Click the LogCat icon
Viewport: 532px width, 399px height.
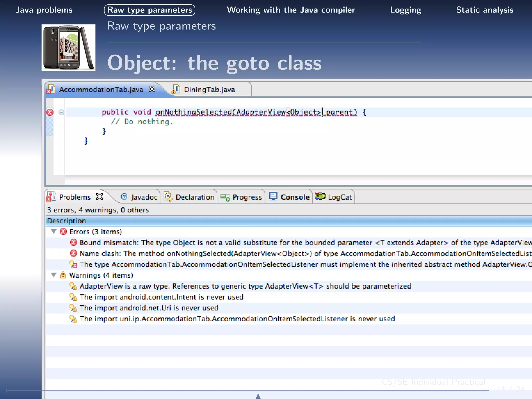pos(320,196)
